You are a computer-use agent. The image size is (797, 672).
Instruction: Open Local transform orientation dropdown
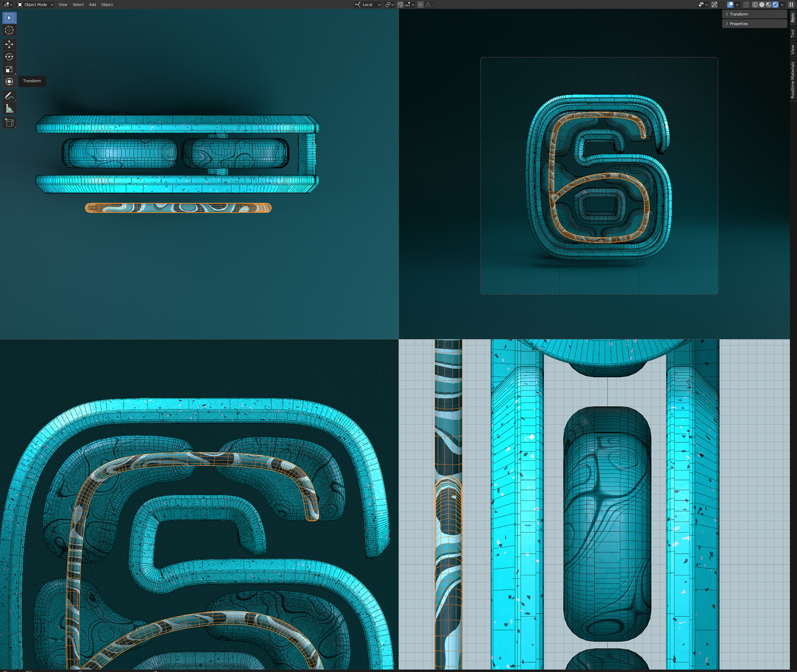tap(368, 5)
